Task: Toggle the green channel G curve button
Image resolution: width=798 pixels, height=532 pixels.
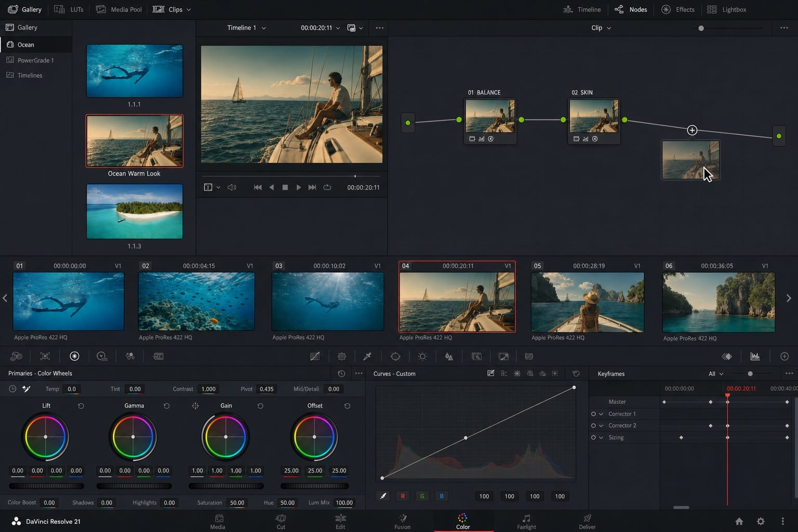Action: click(x=422, y=496)
